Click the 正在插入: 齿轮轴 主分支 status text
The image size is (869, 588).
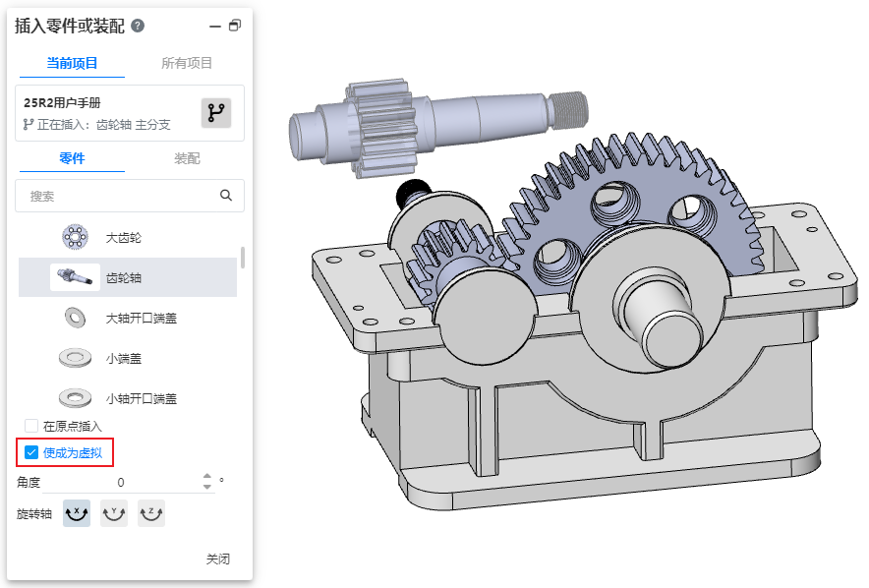[104, 125]
